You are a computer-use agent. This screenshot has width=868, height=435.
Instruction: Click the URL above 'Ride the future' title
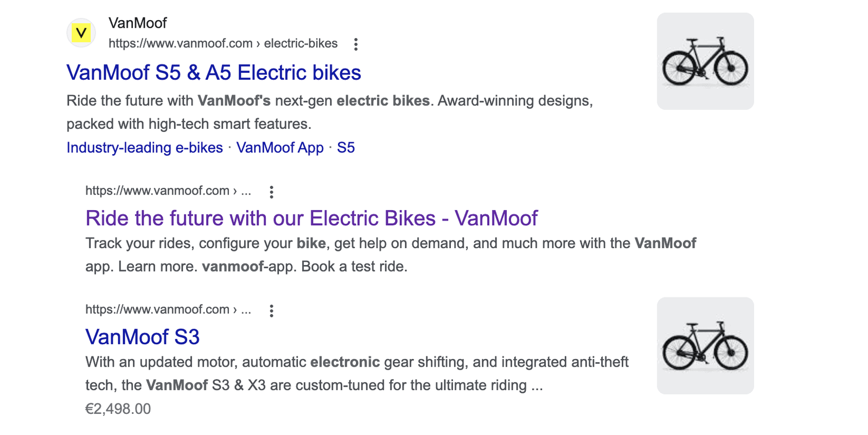click(x=168, y=191)
